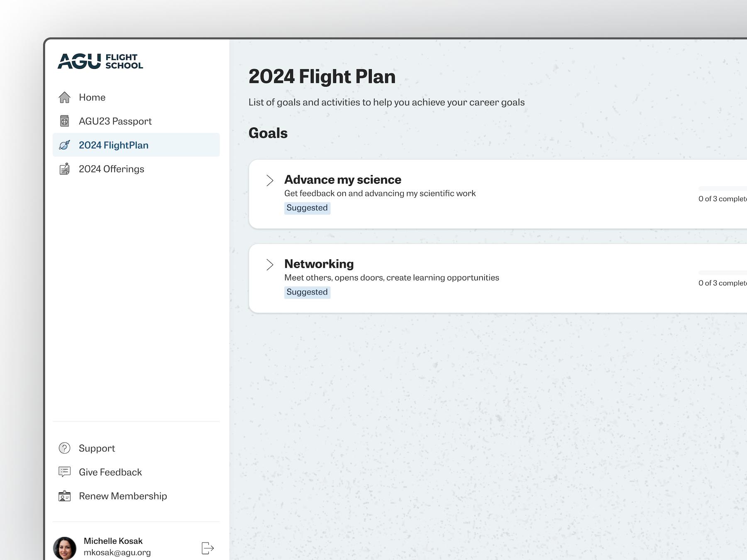This screenshot has width=747, height=560.
Task: Click Networking completion count text
Action: 723,283
